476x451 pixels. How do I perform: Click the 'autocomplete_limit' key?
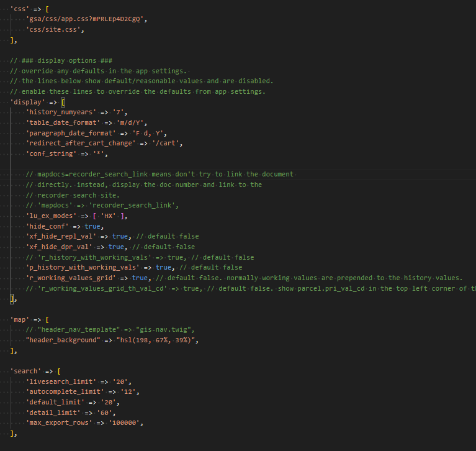[65, 392]
